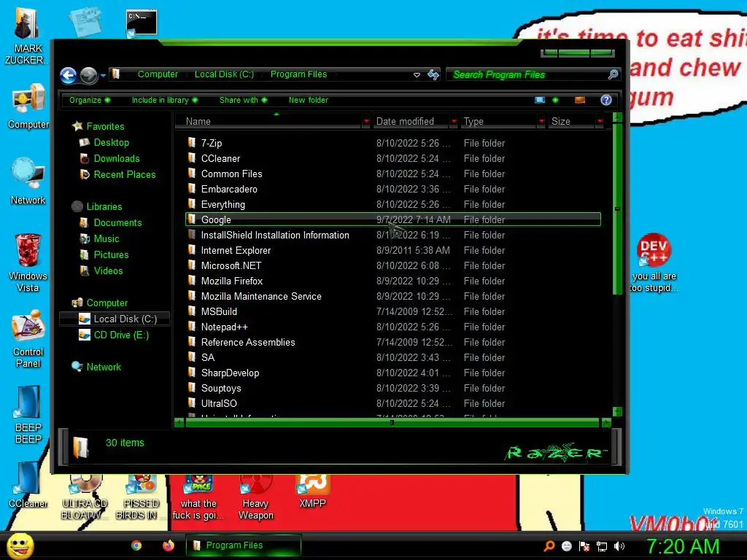This screenshot has width=747, height=560.
Task: Select the Google folder row
Action: pos(393,219)
